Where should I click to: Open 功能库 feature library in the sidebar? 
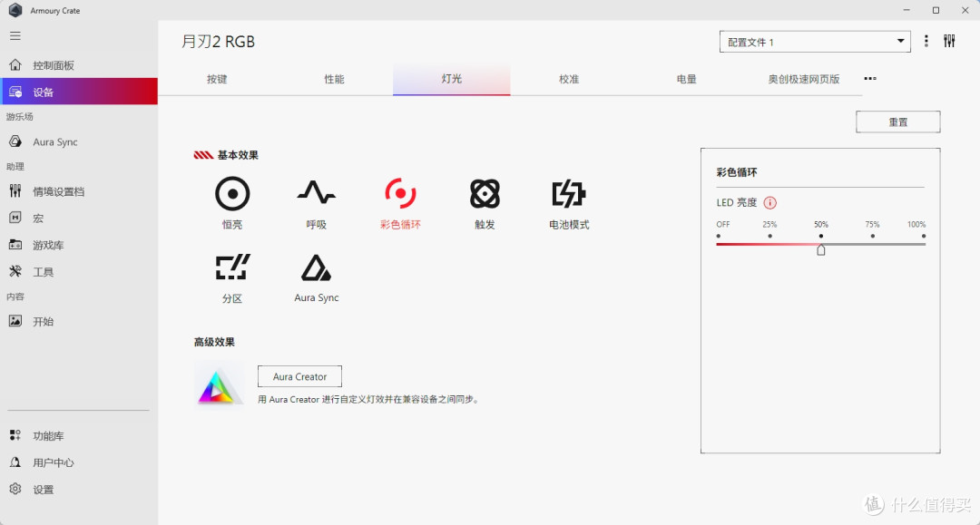[79, 436]
